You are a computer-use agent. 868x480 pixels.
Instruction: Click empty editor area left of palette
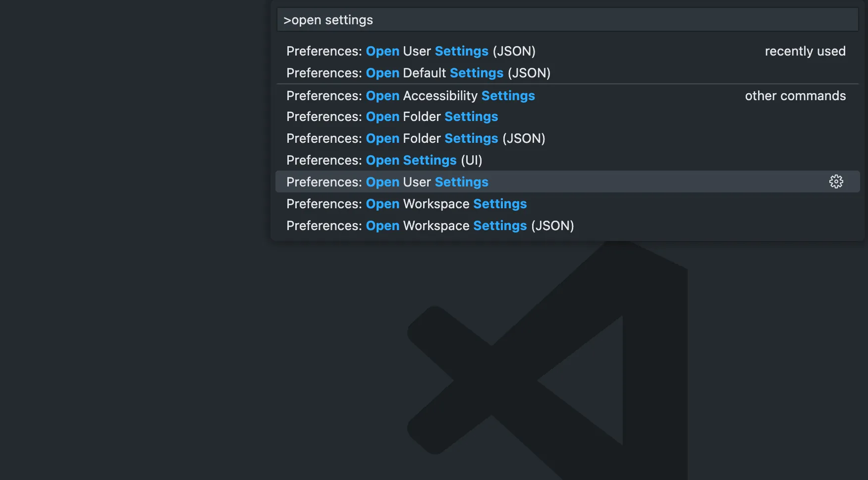coord(135,238)
